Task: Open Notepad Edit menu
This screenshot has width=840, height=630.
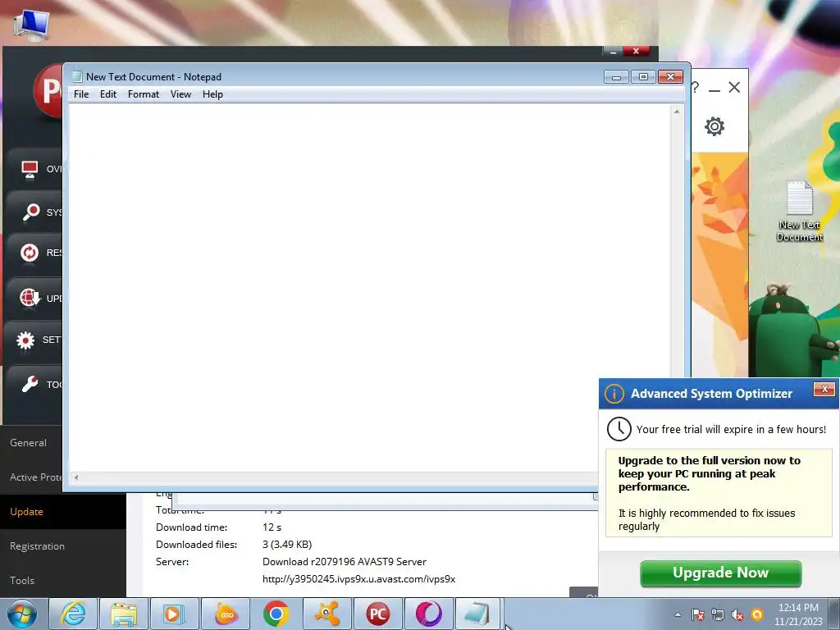Action: click(108, 94)
